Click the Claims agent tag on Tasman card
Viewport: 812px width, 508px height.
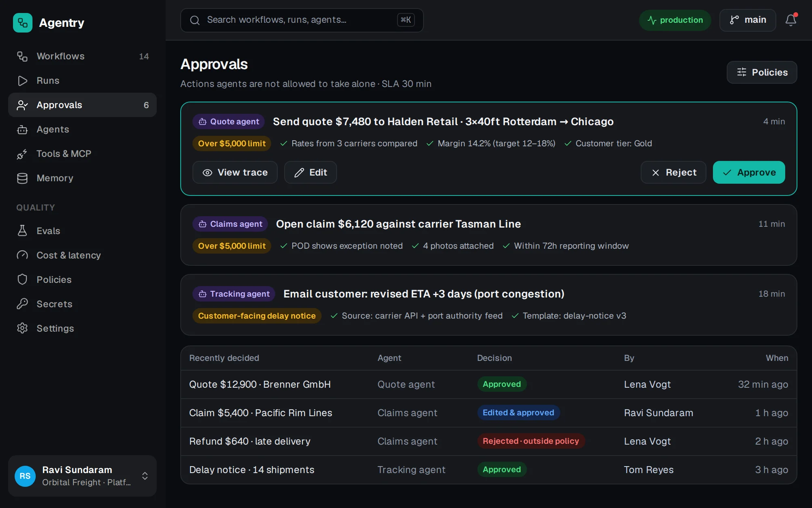[x=230, y=224]
